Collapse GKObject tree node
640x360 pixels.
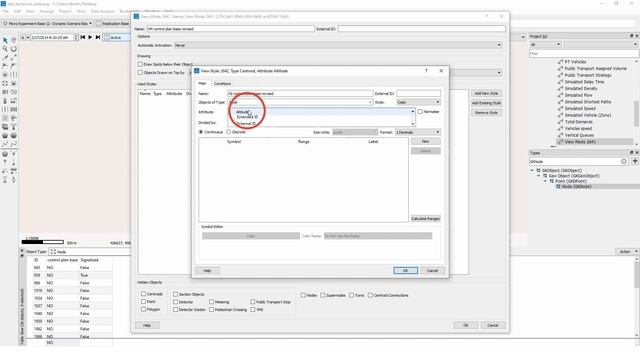pyautogui.click(x=532, y=170)
